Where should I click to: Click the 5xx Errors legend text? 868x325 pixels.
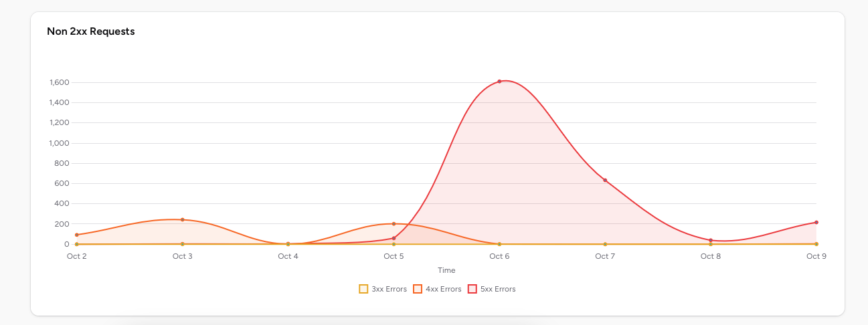(498, 289)
